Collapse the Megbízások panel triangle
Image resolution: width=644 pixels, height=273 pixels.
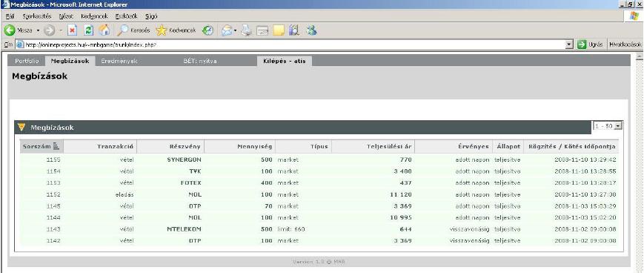[x=21, y=127]
